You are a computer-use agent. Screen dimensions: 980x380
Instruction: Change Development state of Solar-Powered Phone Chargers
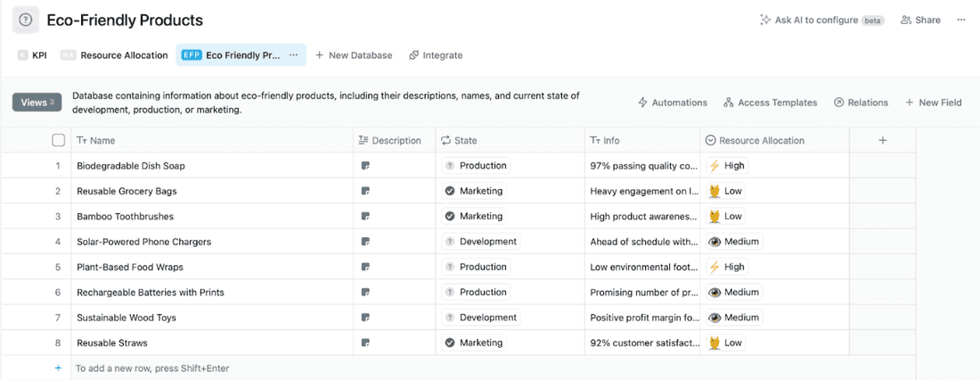pyautogui.click(x=481, y=242)
